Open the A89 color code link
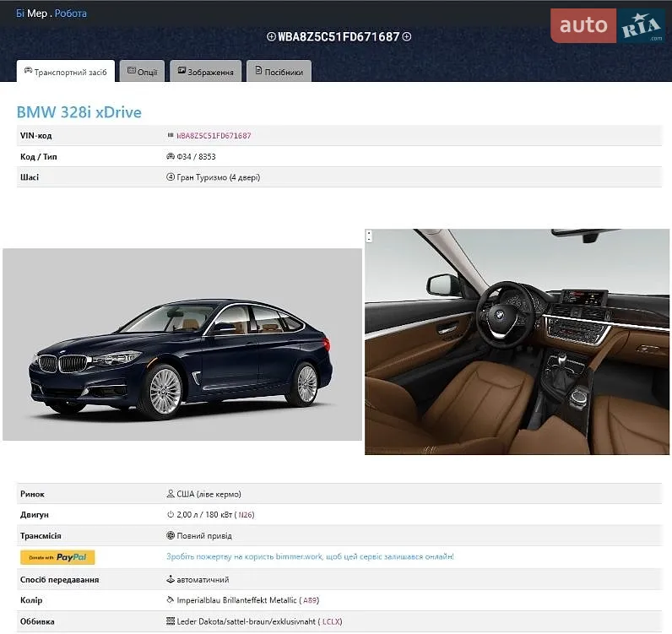 (x=311, y=600)
